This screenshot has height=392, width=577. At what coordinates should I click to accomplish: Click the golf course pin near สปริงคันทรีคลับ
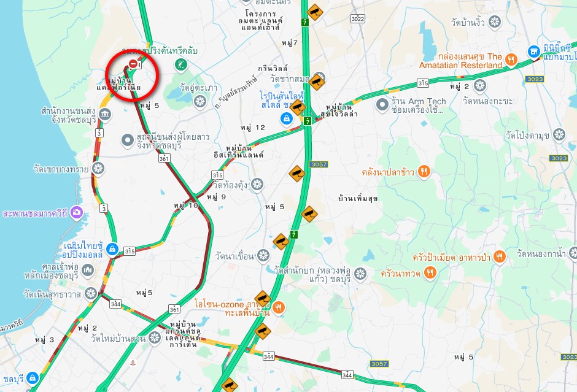pos(180,66)
